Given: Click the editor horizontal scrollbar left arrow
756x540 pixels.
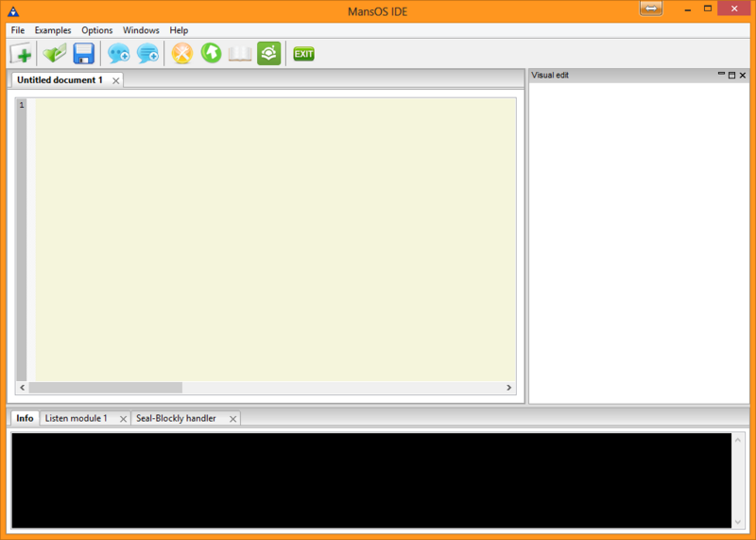Looking at the screenshot, I should [x=22, y=387].
